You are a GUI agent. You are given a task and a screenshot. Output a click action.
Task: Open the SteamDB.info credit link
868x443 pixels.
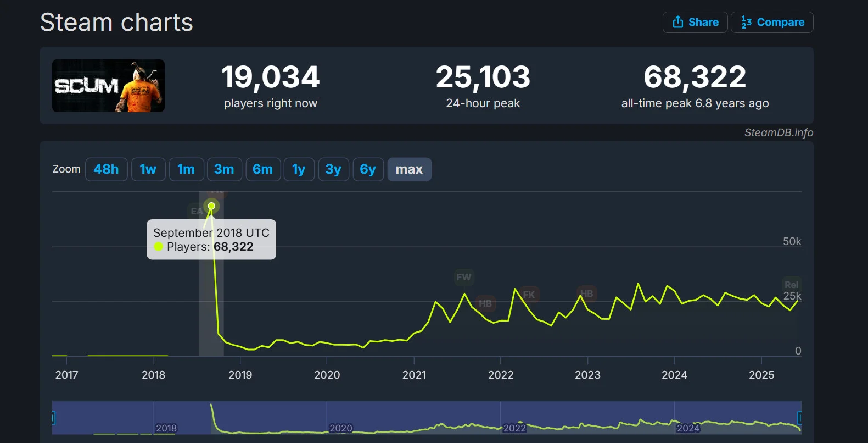(779, 132)
